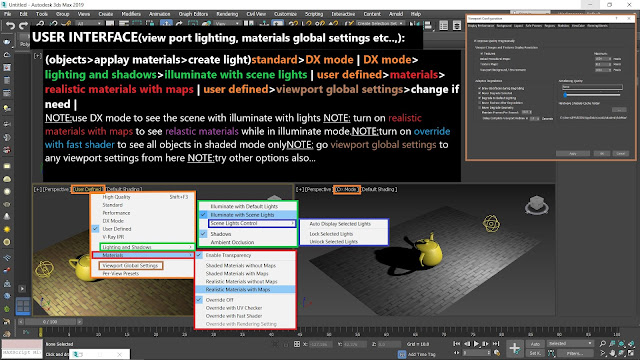
Task: Click the light gizmo in DX Mode viewport
Action: click(491, 224)
